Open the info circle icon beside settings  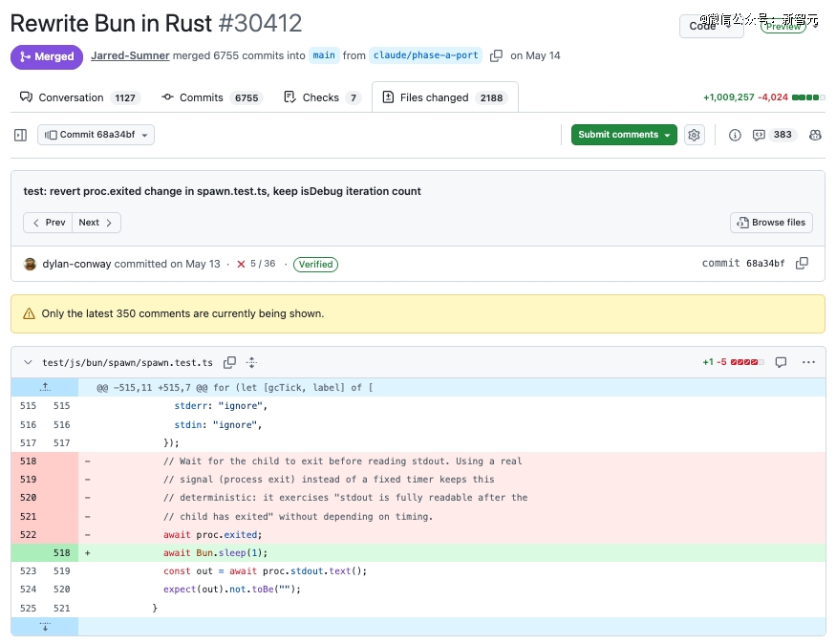(x=735, y=135)
